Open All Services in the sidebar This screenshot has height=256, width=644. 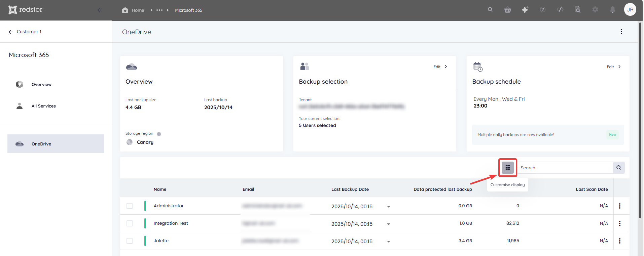pyautogui.click(x=44, y=106)
